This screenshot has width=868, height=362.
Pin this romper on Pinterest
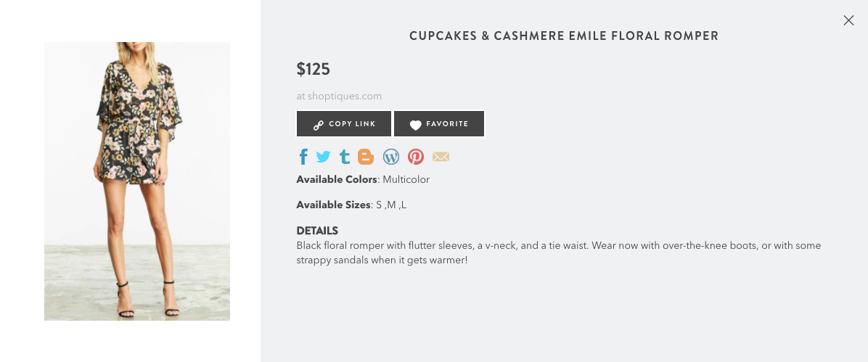(x=416, y=157)
